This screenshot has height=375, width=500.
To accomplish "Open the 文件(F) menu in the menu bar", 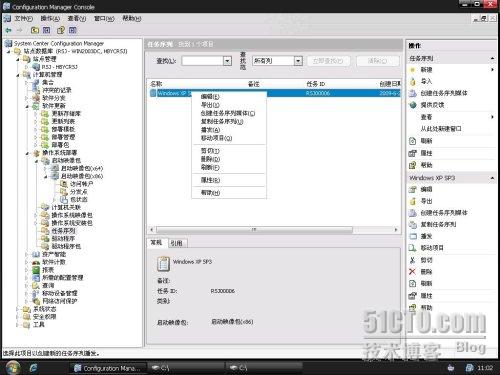I will (x=23, y=19).
